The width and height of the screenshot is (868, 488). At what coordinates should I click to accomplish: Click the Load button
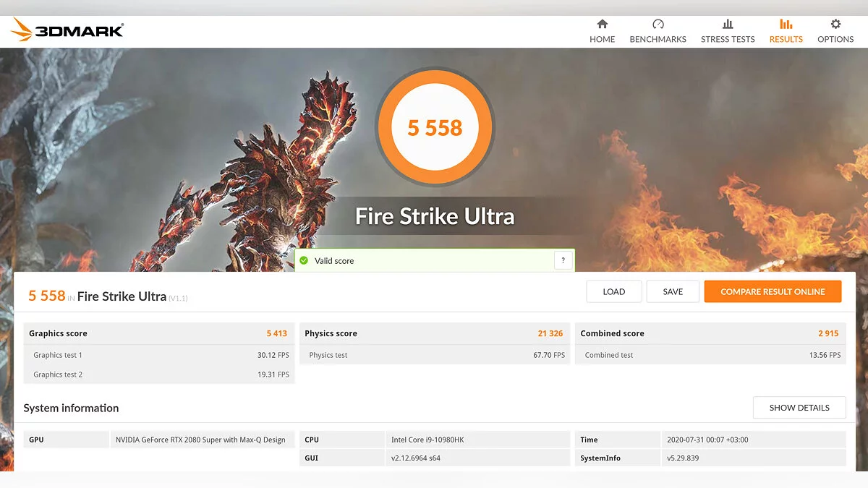coord(613,291)
